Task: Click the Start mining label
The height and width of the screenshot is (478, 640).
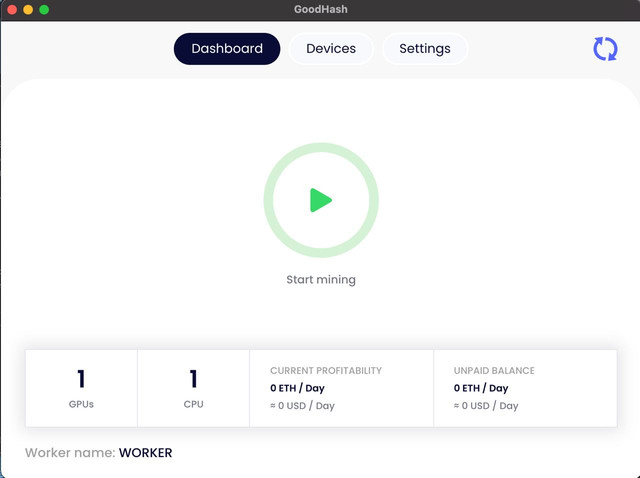Action: 321,280
